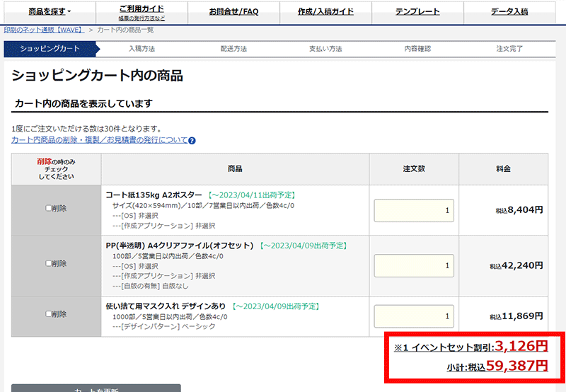This screenshot has height=392, width=566.
Task: Open the 商品を探す dropdown menu
Action: [50, 12]
